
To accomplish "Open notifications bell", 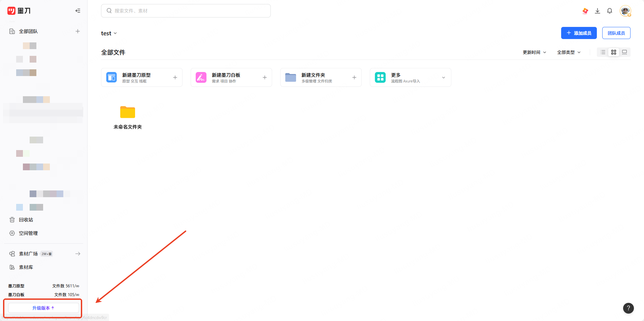I will (x=610, y=11).
